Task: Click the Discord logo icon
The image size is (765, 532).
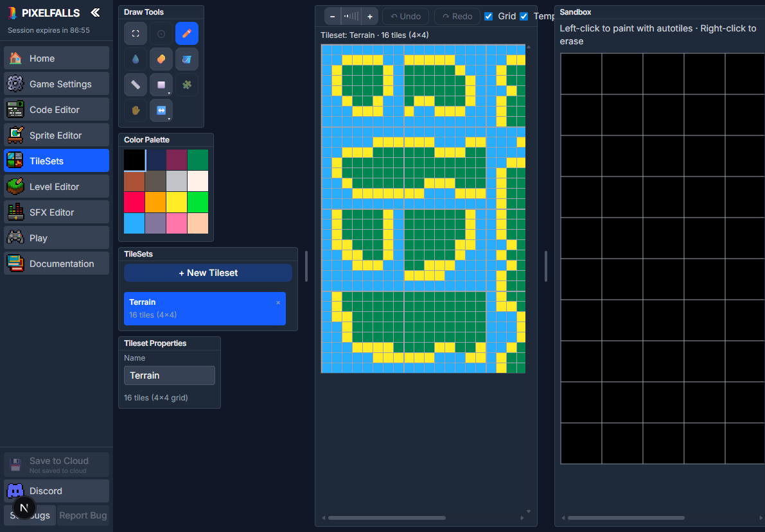Action: [x=15, y=490]
